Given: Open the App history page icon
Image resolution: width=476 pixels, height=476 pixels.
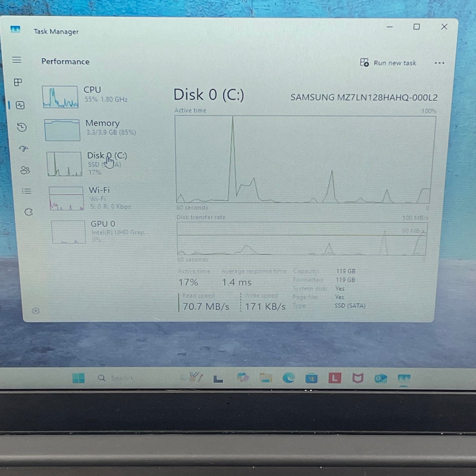Looking at the screenshot, I should tap(22, 127).
